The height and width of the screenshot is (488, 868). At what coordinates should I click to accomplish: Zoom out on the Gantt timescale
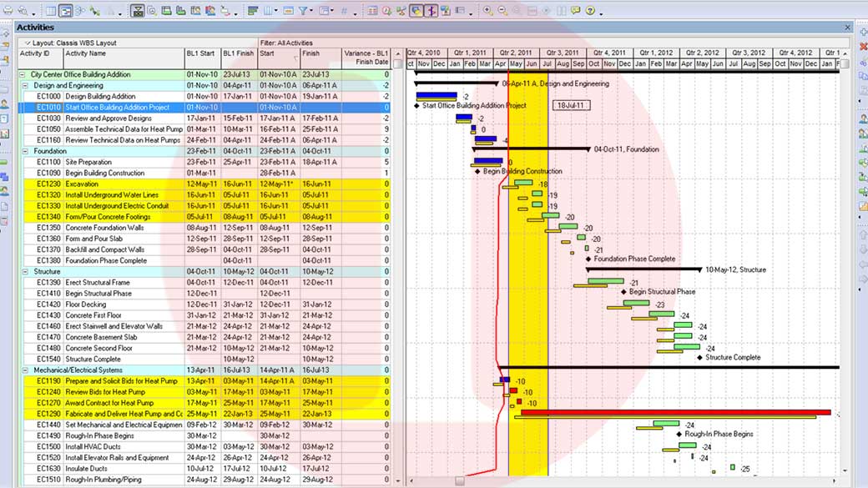(502, 11)
